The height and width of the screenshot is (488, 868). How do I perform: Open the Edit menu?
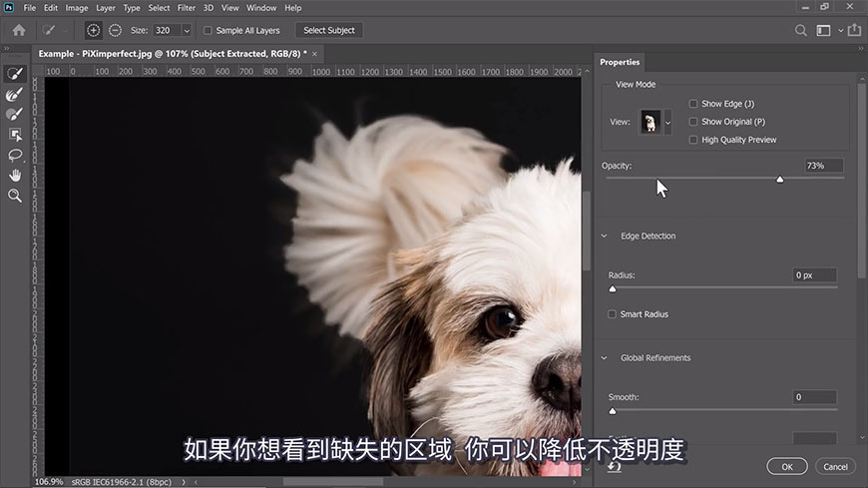click(50, 8)
